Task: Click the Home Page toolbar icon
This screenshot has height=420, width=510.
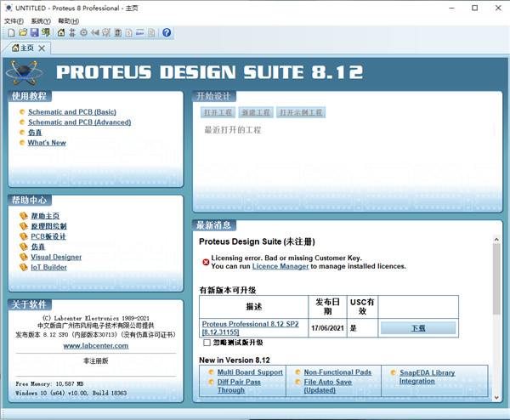Action: point(61,32)
